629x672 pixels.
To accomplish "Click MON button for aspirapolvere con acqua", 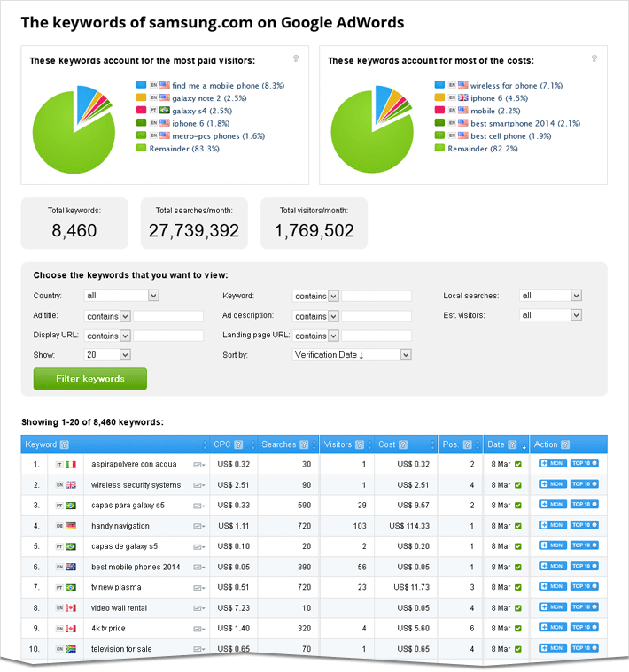I will tap(553, 463).
